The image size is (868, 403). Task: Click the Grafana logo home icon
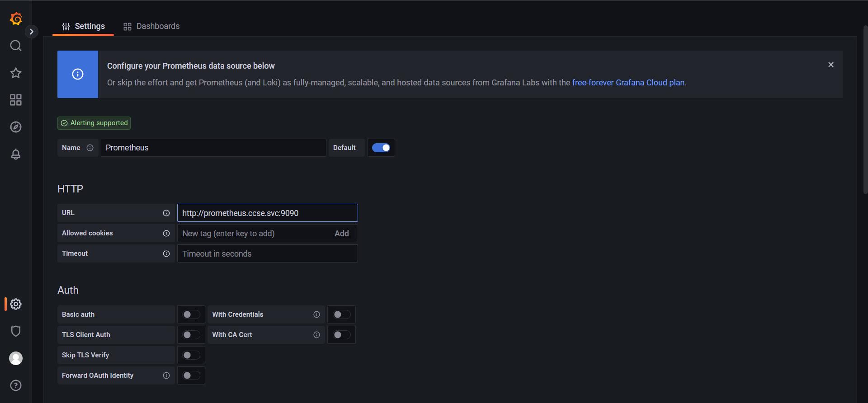(16, 19)
